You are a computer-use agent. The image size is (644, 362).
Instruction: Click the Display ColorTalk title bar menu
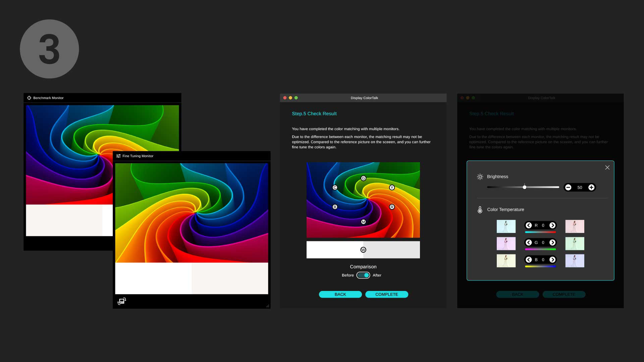tap(364, 98)
